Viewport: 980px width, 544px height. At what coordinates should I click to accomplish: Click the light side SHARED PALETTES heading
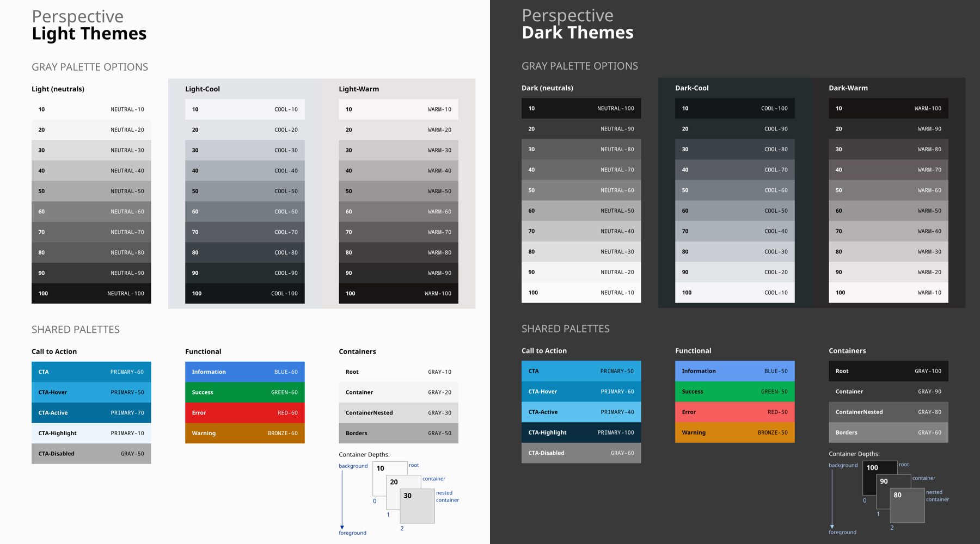click(x=76, y=330)
